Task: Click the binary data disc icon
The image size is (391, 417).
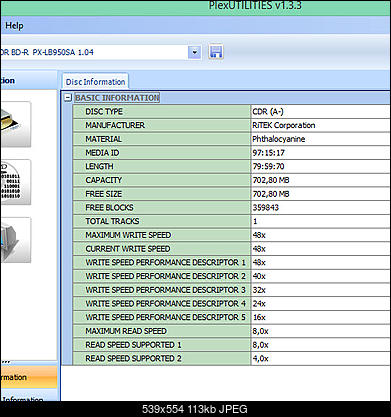Action: pyautogui.click(x=15, y=182)
